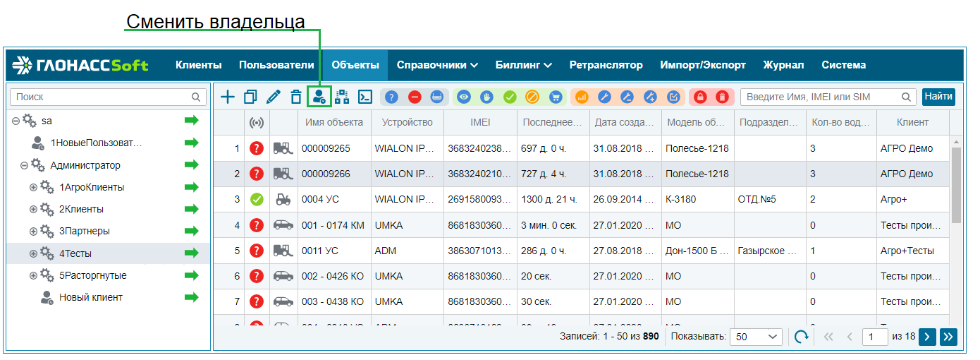Screen dimensions: 980x360
Task: Click the change owner user icon
Action: (319, 97)
